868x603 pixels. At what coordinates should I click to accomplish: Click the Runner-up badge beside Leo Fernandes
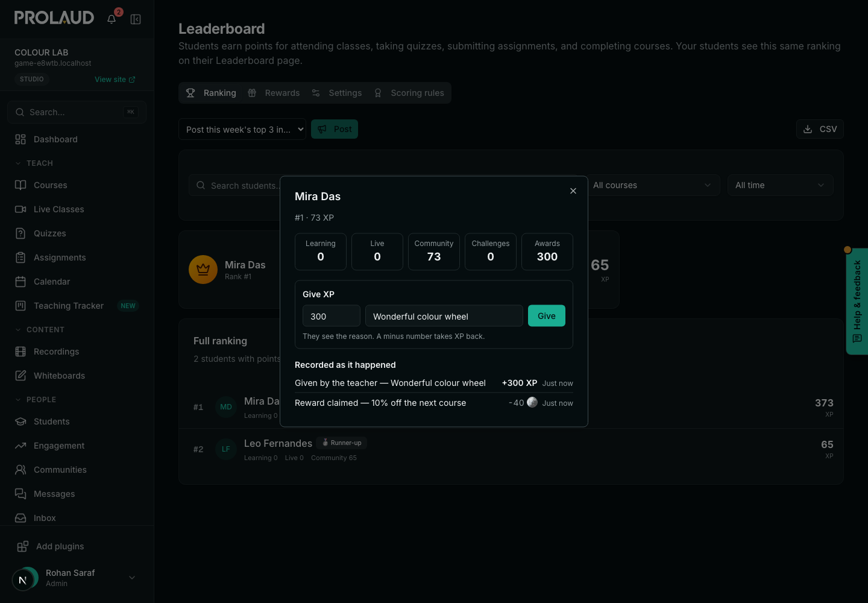(x=342, y=443)
